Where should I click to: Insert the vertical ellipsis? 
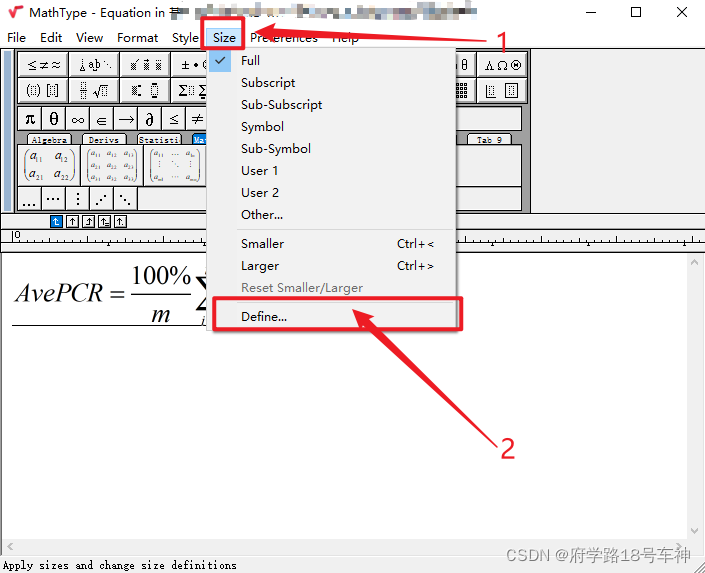[x=77, y=199]
